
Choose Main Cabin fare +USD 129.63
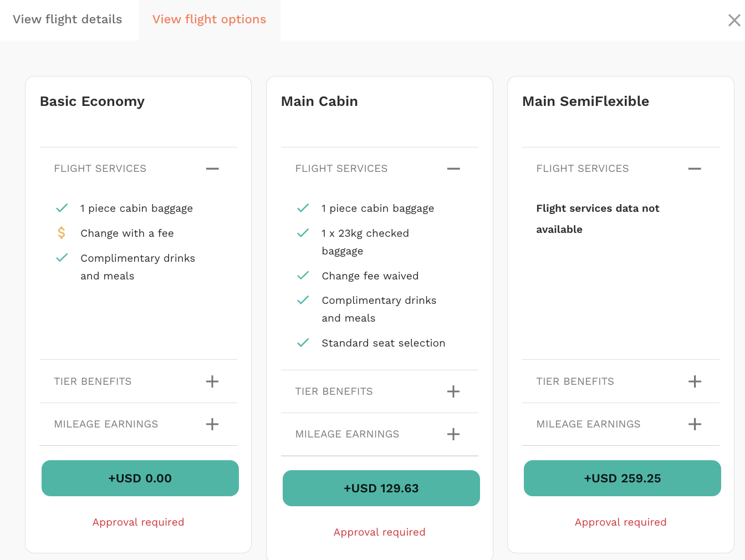[381, 488]
